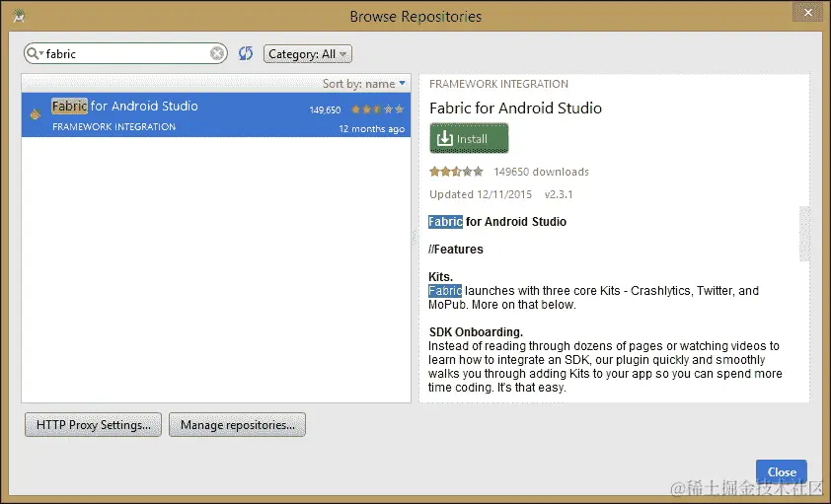The image size is (831, 504).
Task: Click the 149650 downloads text
Action: point(541,172)
